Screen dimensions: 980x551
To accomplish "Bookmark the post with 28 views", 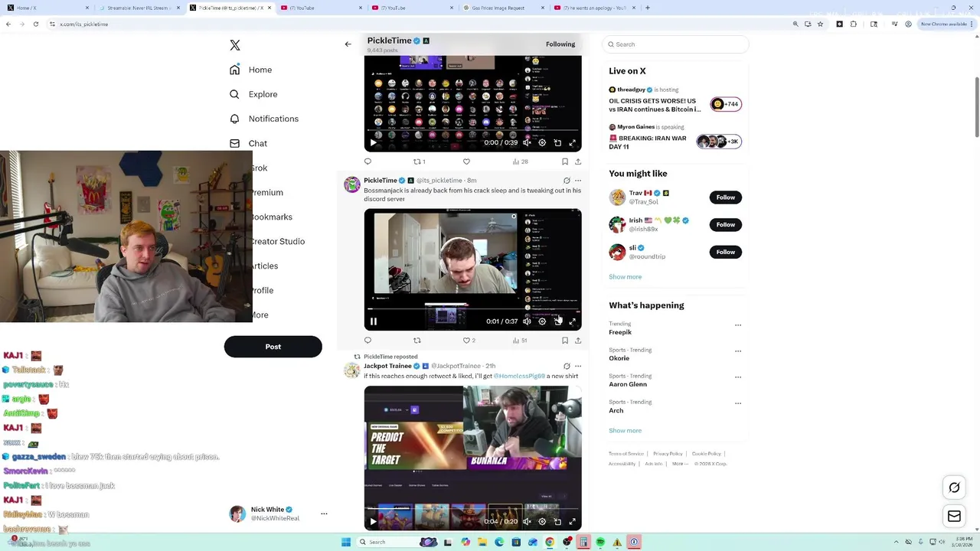I will click(x=565, y=161).
